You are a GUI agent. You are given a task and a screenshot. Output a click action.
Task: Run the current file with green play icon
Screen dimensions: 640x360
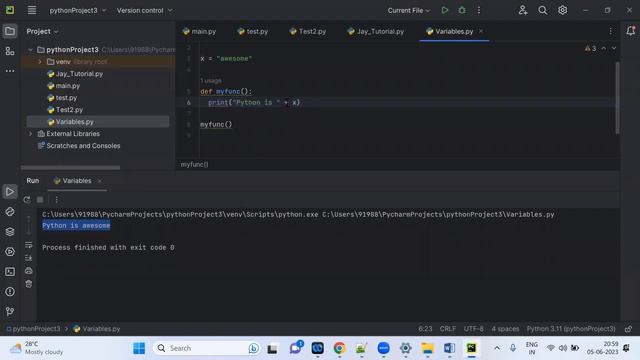(444, 10)
